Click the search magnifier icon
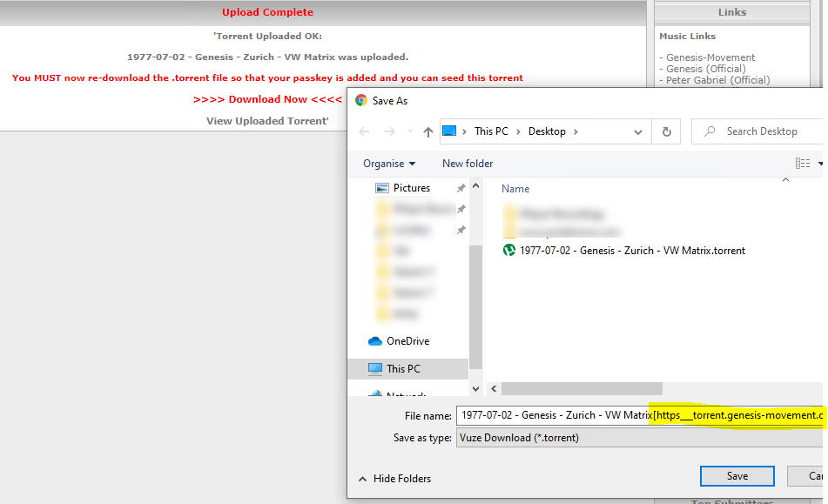 pyautogui.click(x=710, y=131)
